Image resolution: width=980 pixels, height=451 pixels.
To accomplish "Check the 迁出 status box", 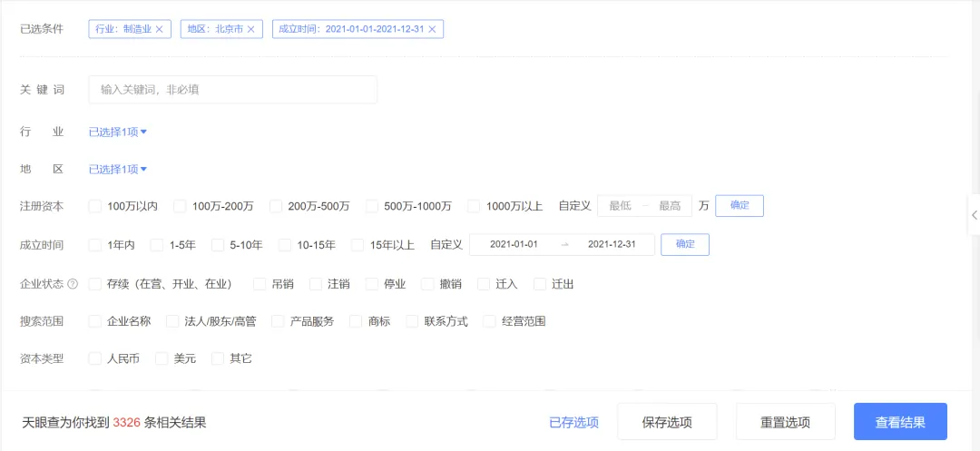I will pos(540,284).
